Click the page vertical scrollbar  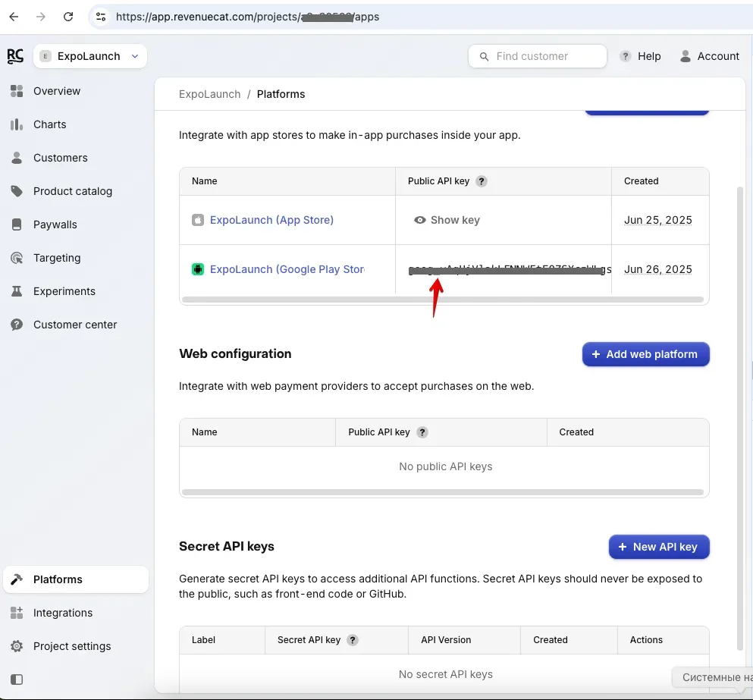[x=740, y=418]
